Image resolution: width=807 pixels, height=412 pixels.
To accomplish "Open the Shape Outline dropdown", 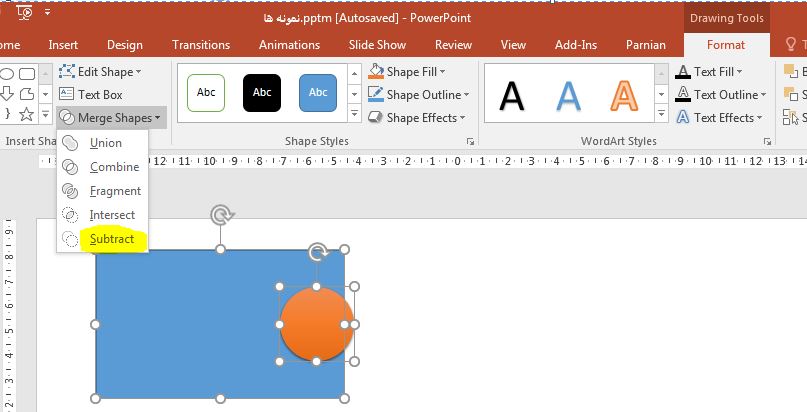I will 418,95.
